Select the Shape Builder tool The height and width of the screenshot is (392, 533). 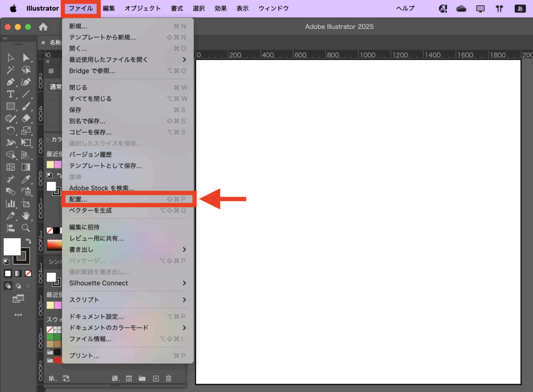pos(10,155)
